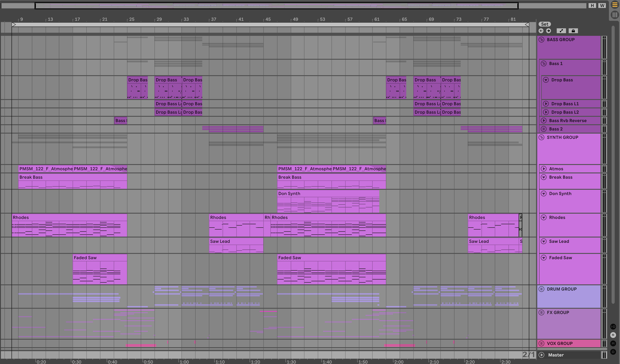The height and width of the screenshot is (364, 620).
Task: Toggle automation mode button
Action: click(561, 31)
